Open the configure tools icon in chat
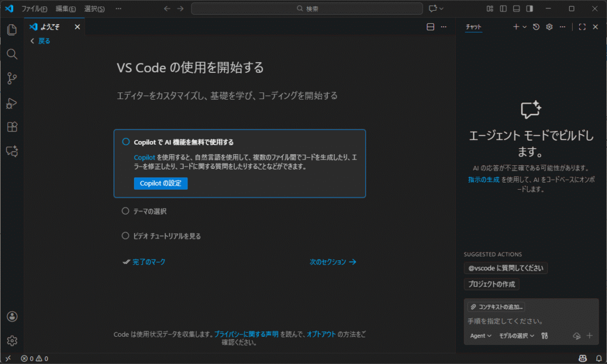This screenshot has height=364, width=607. click(544, 336)
